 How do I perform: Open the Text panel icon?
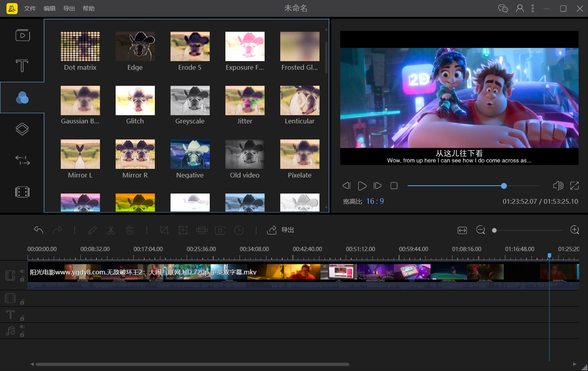pyautogui.click(x=22, y=66)
